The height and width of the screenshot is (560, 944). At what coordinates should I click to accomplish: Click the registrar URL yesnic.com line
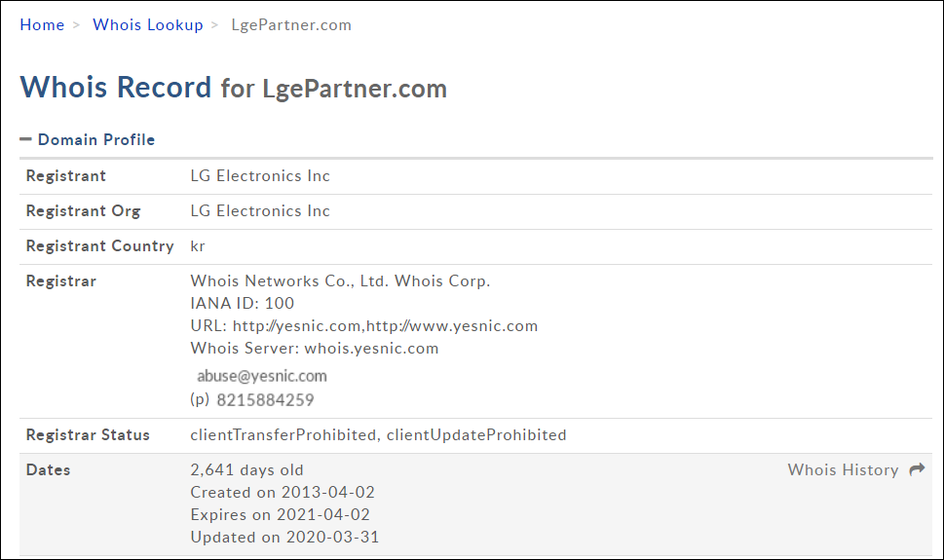point(363,326)
